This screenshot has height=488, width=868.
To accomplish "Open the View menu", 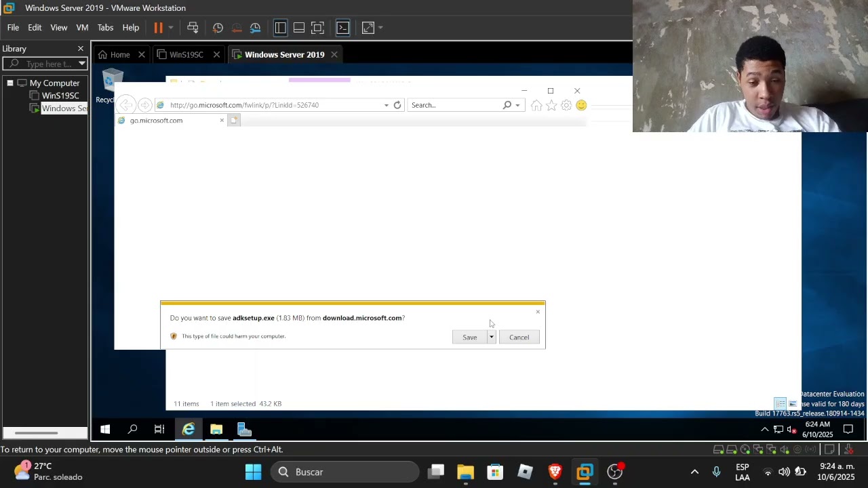I will [58, 28].
